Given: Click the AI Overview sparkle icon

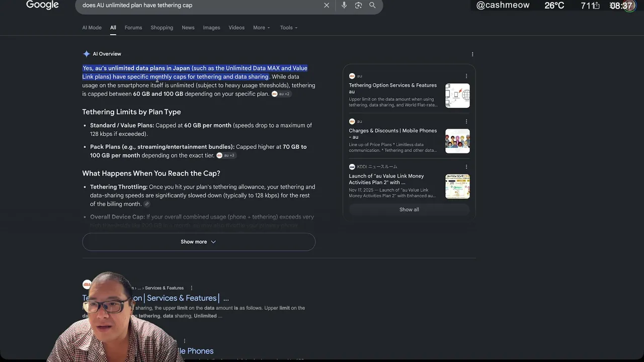Looking at the screenshot, I should (87, 54).
